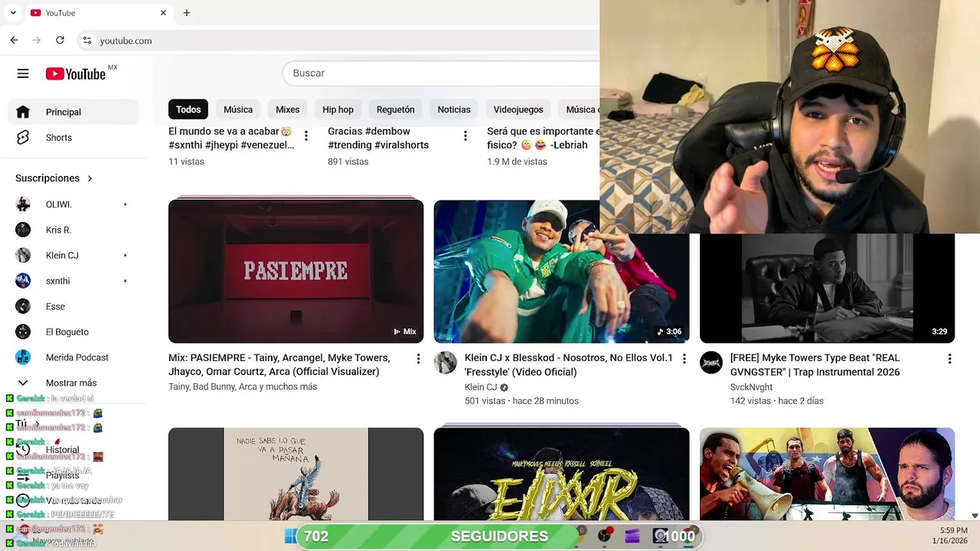Image resolution: width=980 pixels, height=551 pixels.
Task: Open SvckNvght channel name link
Action: (x=751, y=387)
